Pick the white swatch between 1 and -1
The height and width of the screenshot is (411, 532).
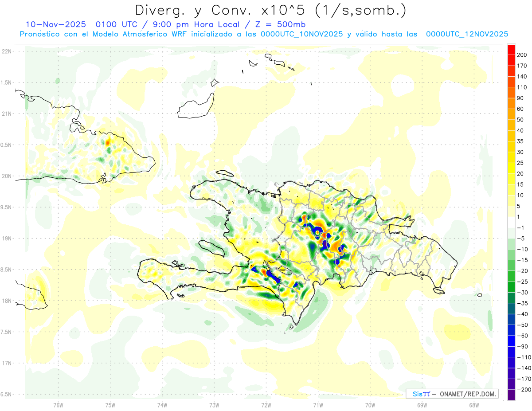(x=511, y=222)
